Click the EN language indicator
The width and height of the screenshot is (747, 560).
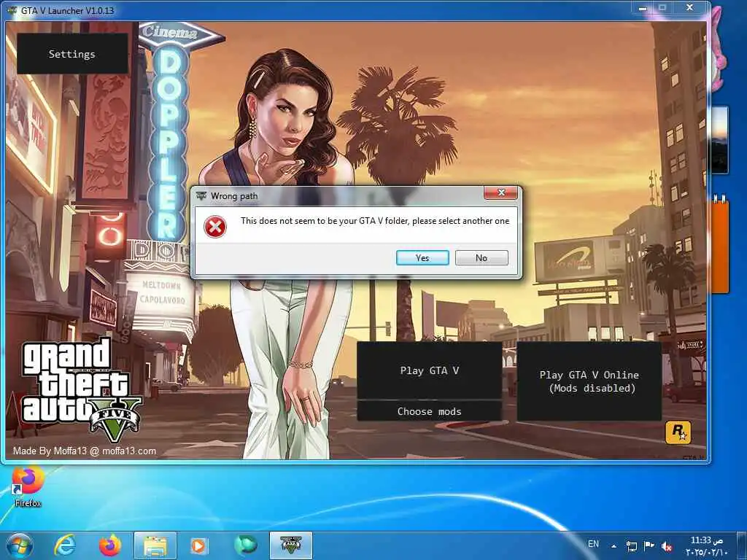(x=593, y=544)
